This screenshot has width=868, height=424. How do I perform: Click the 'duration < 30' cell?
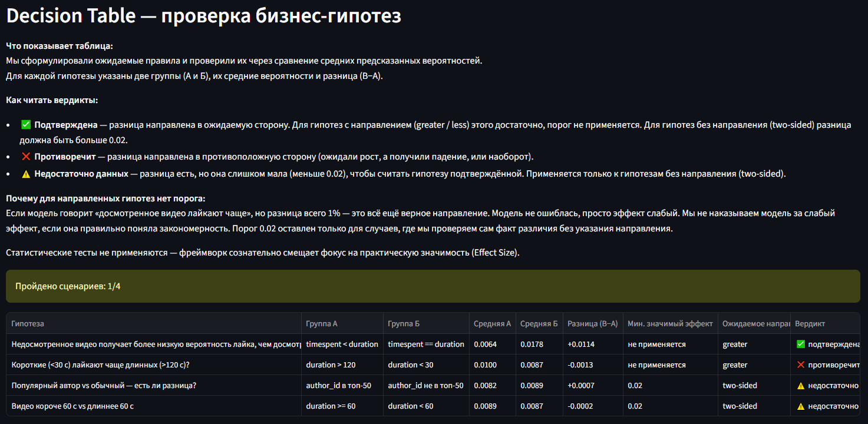click(x=426, y=365)
